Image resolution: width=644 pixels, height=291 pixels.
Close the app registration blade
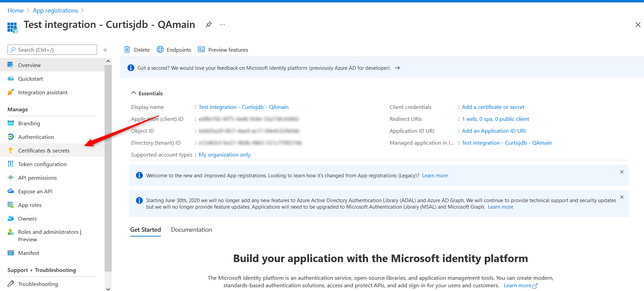click(x=638, y=25)
